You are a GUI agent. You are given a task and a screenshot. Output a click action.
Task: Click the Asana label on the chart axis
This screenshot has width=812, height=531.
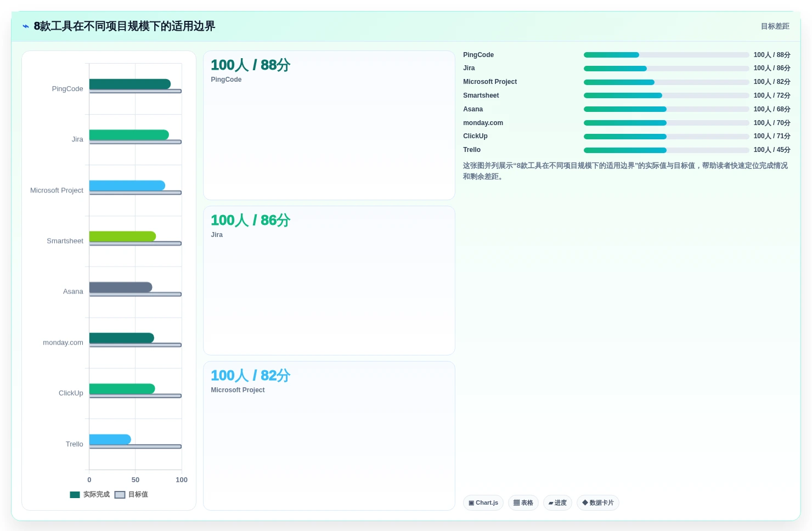[73, 292]
